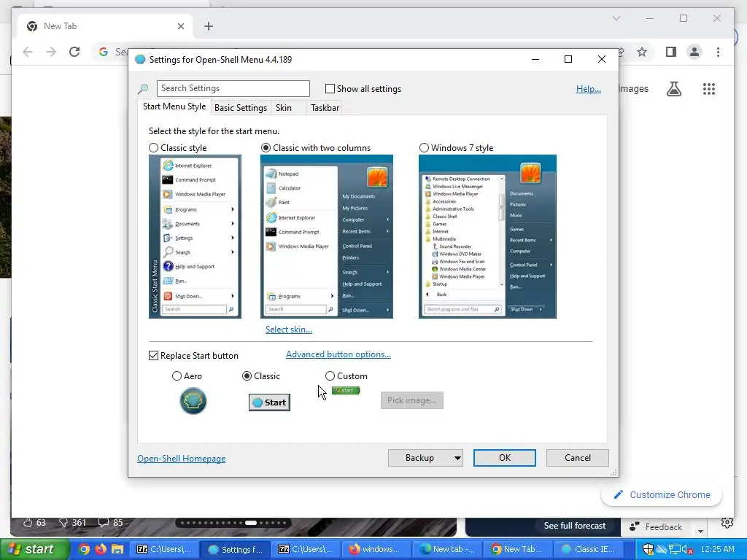
Task: Uncheck Replace Start button
Action: [153, 356]
